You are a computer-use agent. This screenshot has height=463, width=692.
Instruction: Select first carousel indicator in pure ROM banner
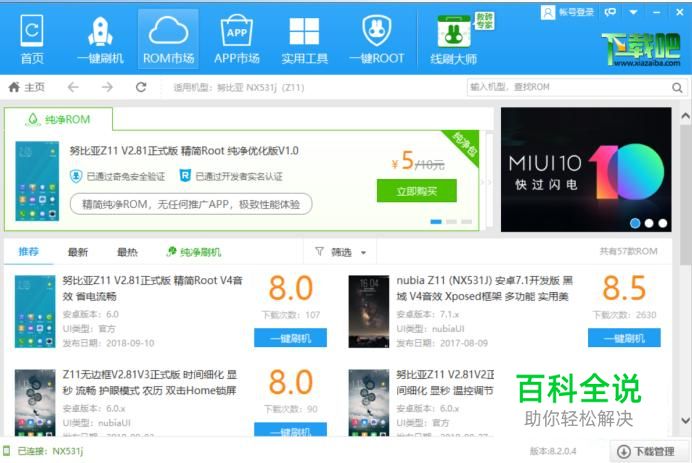[x=436, y=222]
